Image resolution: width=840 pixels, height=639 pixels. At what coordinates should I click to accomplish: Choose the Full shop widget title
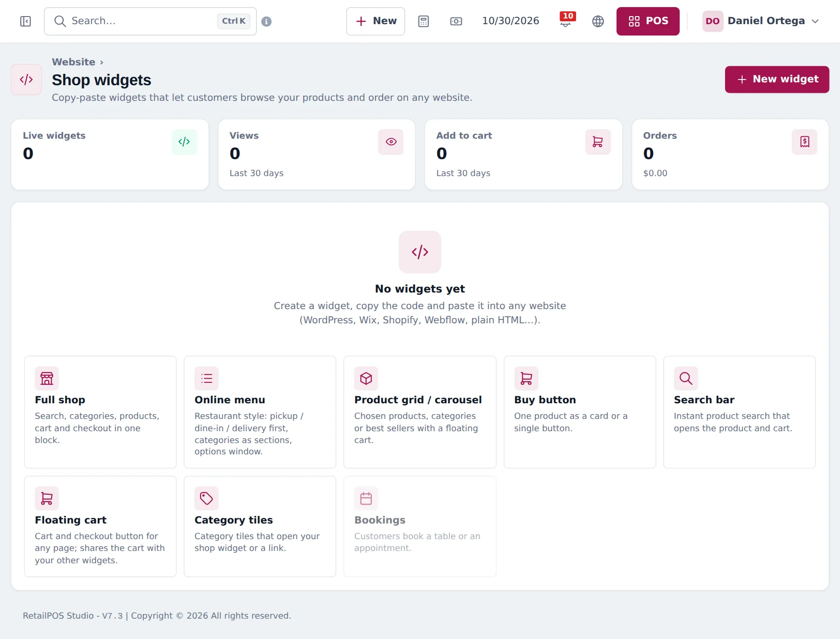[60, 400]
